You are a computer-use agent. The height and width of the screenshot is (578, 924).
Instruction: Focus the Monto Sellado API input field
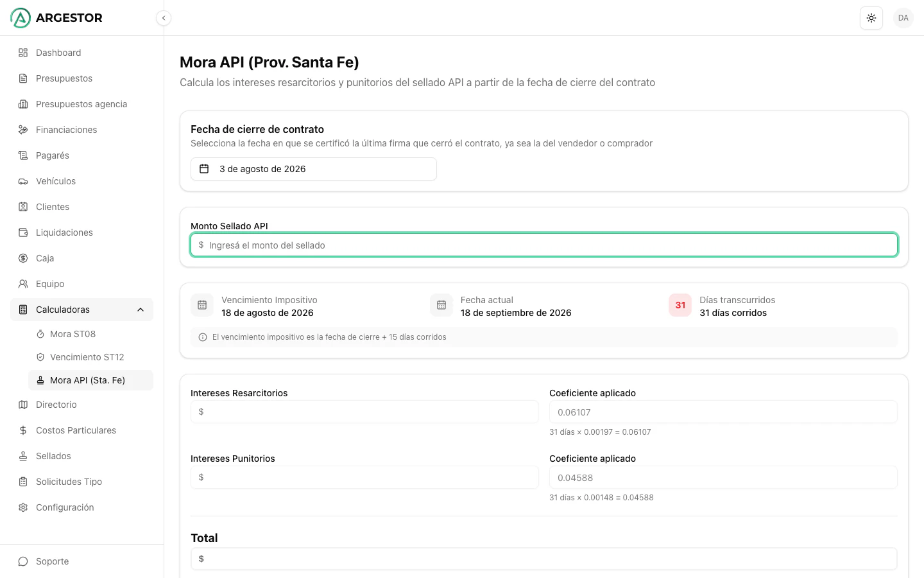(x=544, y=245)
